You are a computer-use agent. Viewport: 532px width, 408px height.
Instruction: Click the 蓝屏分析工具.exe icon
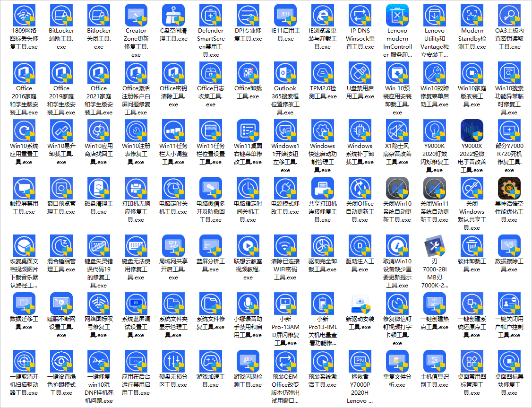click(211, 246)
